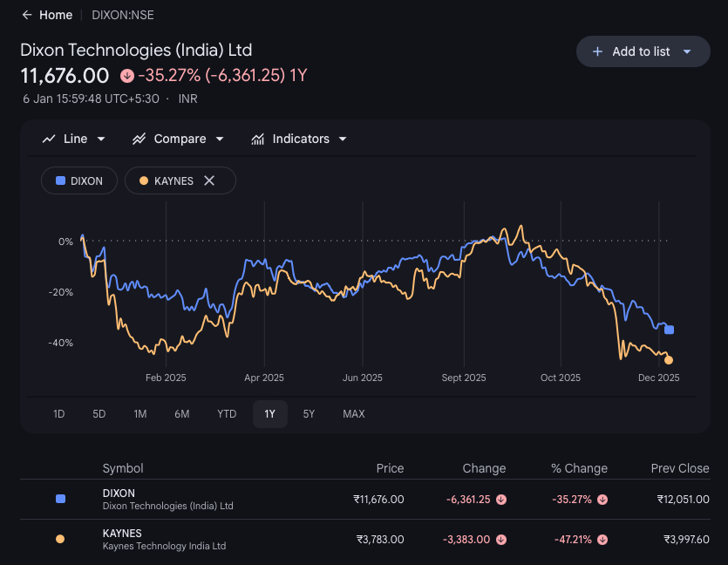Click the Change column header
This screenshot has height=565, width=728.
tap(484, 468)
